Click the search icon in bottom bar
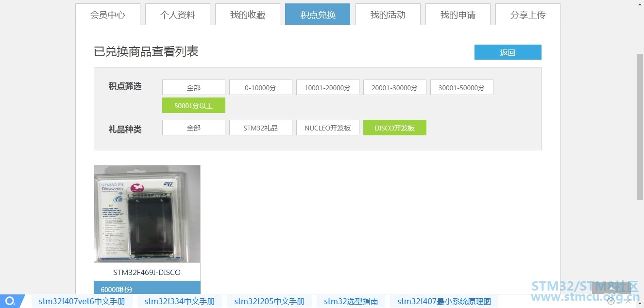Viewport: 644px width, 308px height. click(x=10, y=301)
